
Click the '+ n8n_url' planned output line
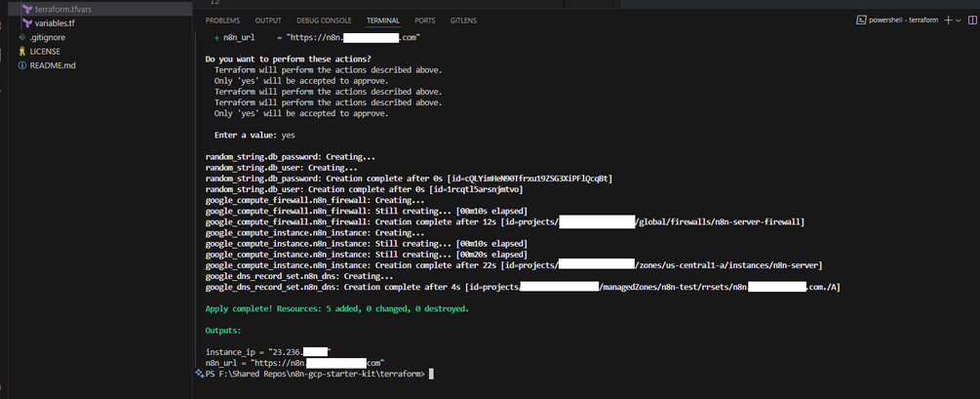(317, 38)
